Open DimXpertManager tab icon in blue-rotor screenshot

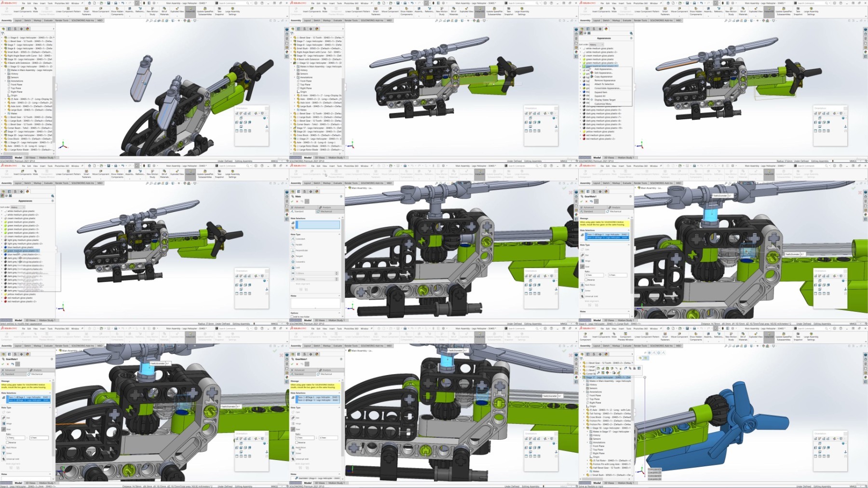tap(600, 354)
